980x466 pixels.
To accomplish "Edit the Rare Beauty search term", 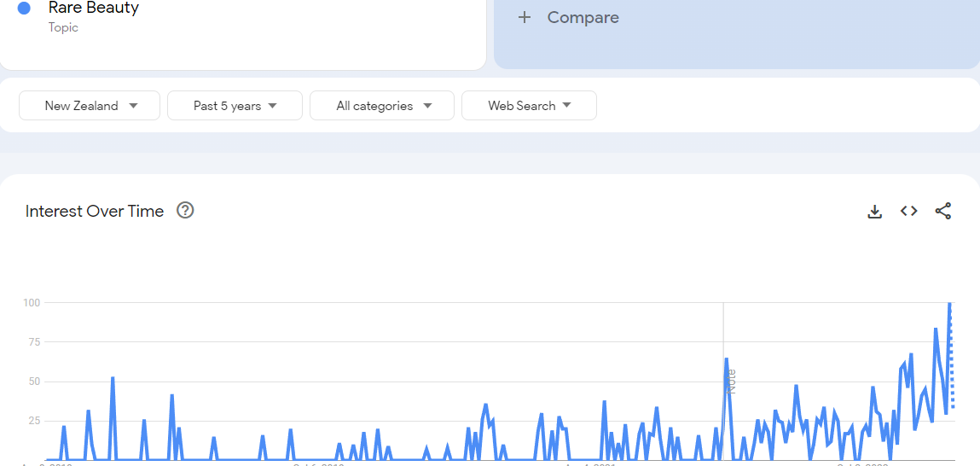I will tap(94, 9).
